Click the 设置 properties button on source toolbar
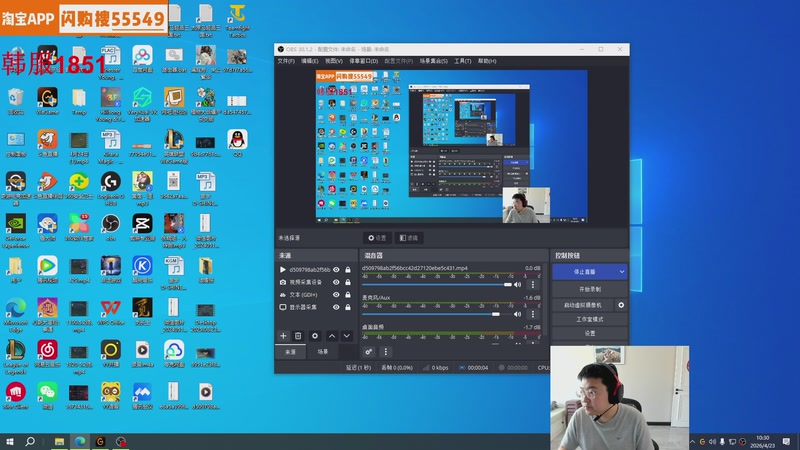The image size is (800, 450). click(x=377, y=238)
